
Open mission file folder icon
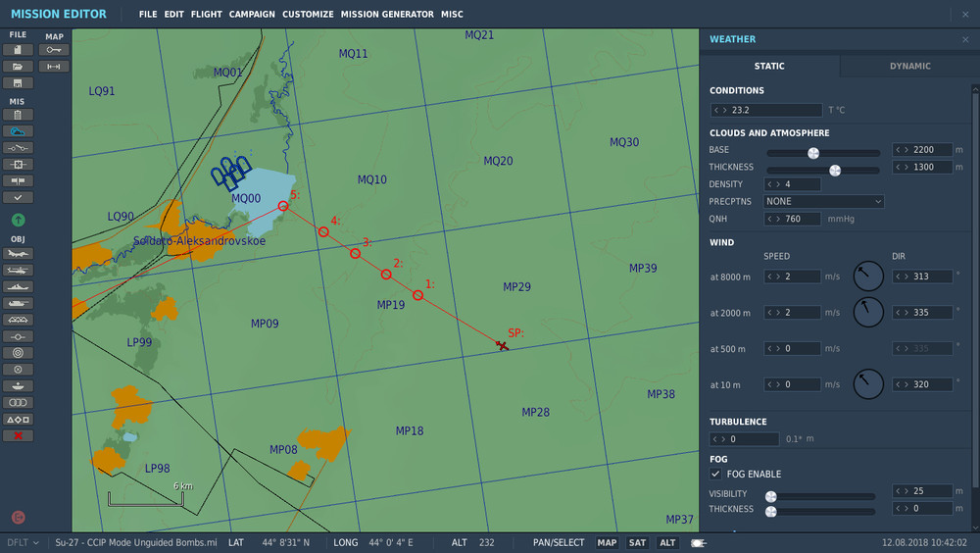(x=18, y=67)
